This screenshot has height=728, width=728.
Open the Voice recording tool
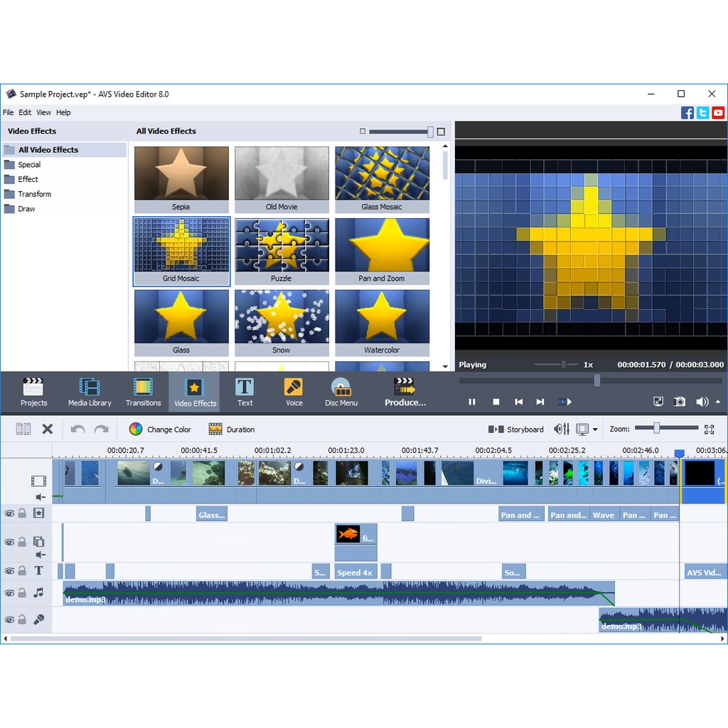pos(294,392)
